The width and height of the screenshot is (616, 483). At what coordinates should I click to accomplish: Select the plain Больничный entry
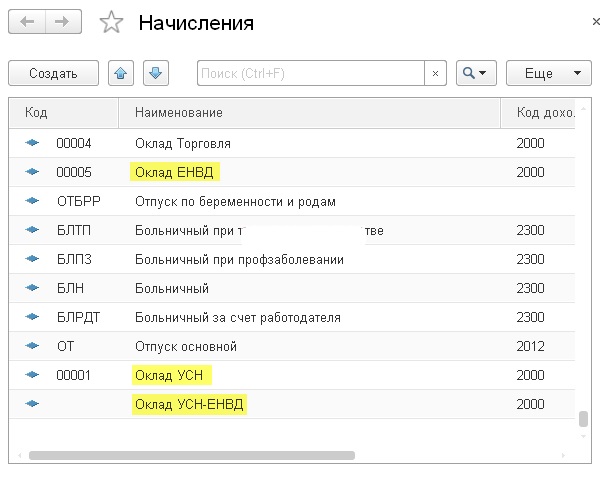(x=172, y=288)
